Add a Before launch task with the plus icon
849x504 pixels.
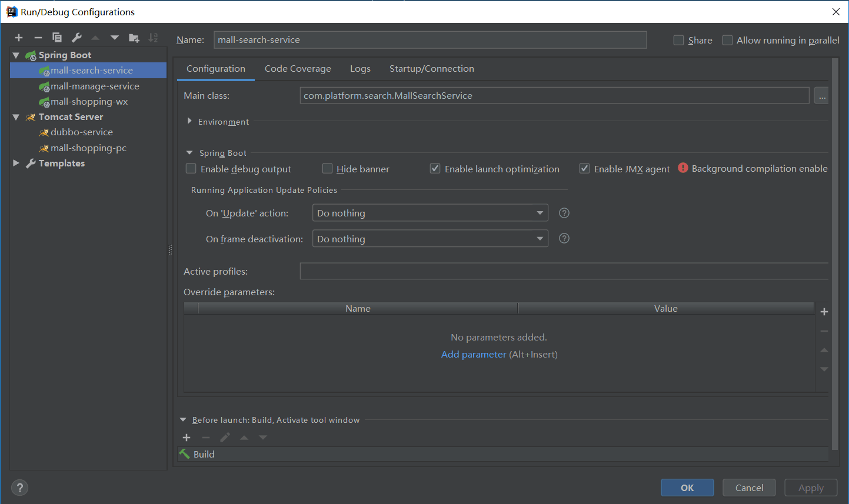[187, 438]
